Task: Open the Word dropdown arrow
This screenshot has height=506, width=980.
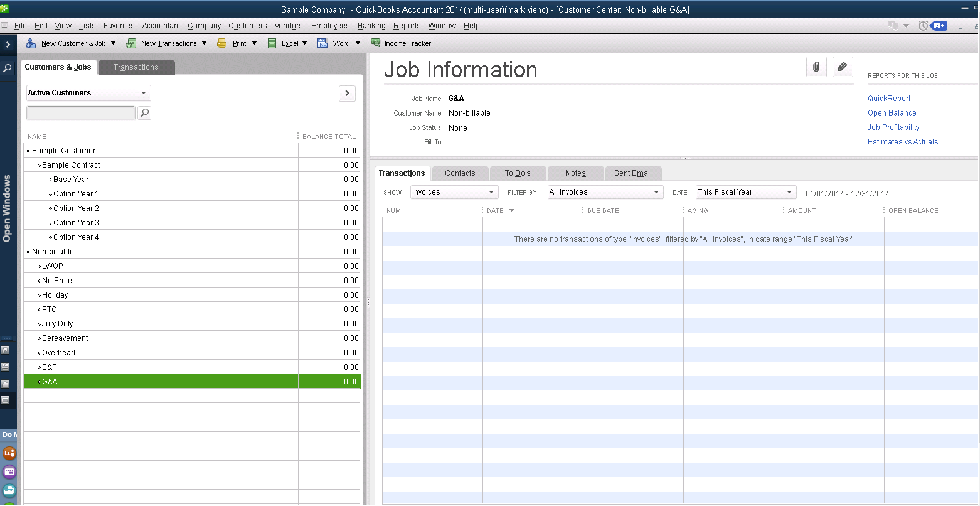Action: (x=358, y=43)
